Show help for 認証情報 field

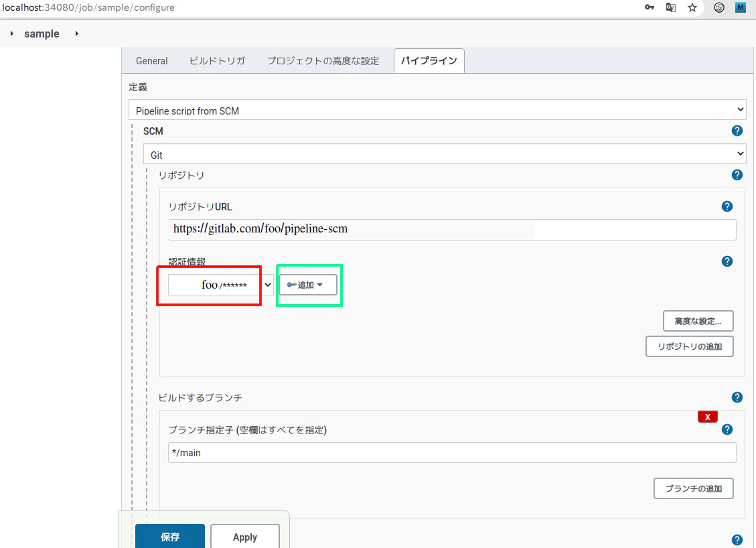pyautogui.click(x=727, y=261)
